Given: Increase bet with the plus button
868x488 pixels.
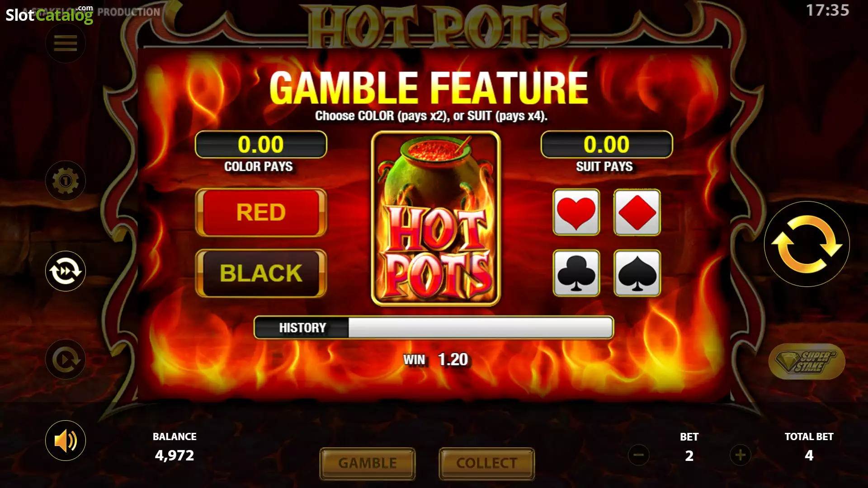Looking at the screenshot, I should point(741,455).
